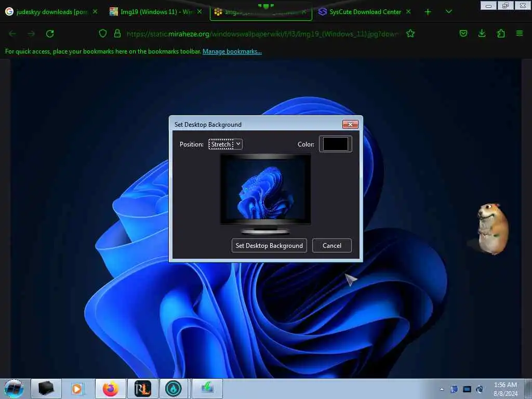This screenshot has width=532, height=399.
Task: Open the flame app taskbar icon
Action: click(174, 389)
